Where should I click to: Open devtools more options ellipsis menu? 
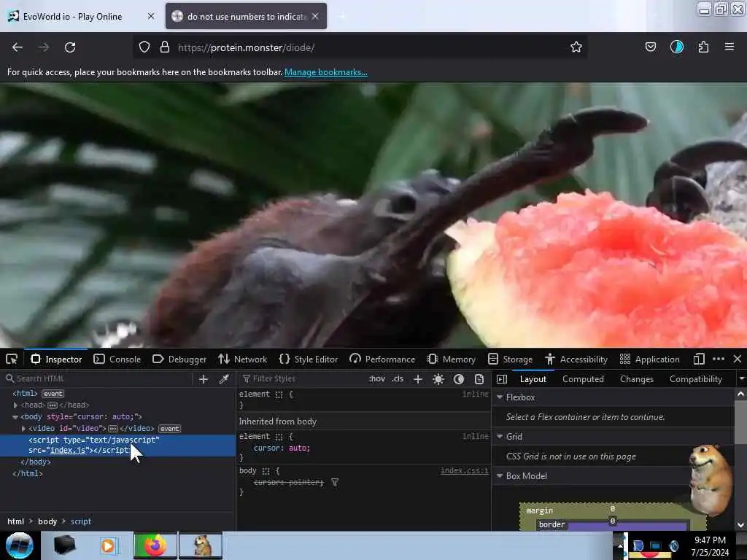719,359
